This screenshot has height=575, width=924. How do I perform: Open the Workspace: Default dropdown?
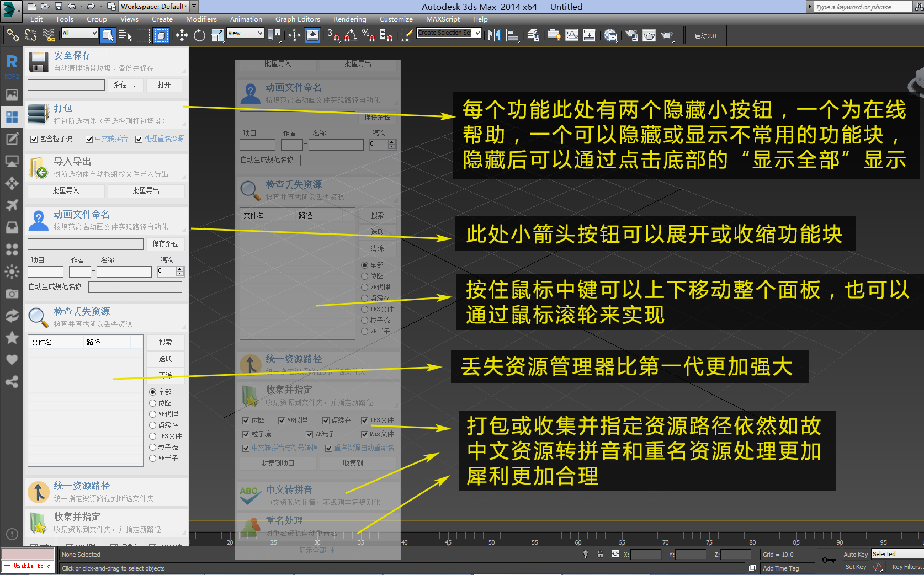[154, 7]
